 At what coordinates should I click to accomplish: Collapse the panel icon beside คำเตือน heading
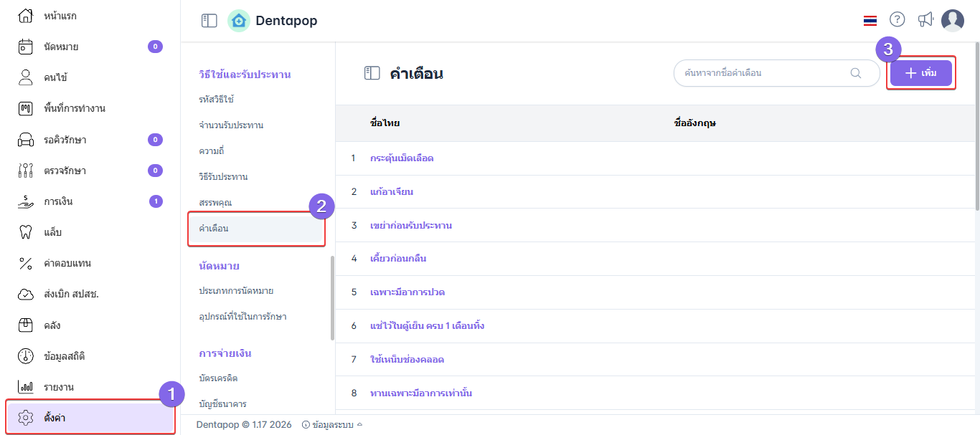pos(372,73)
